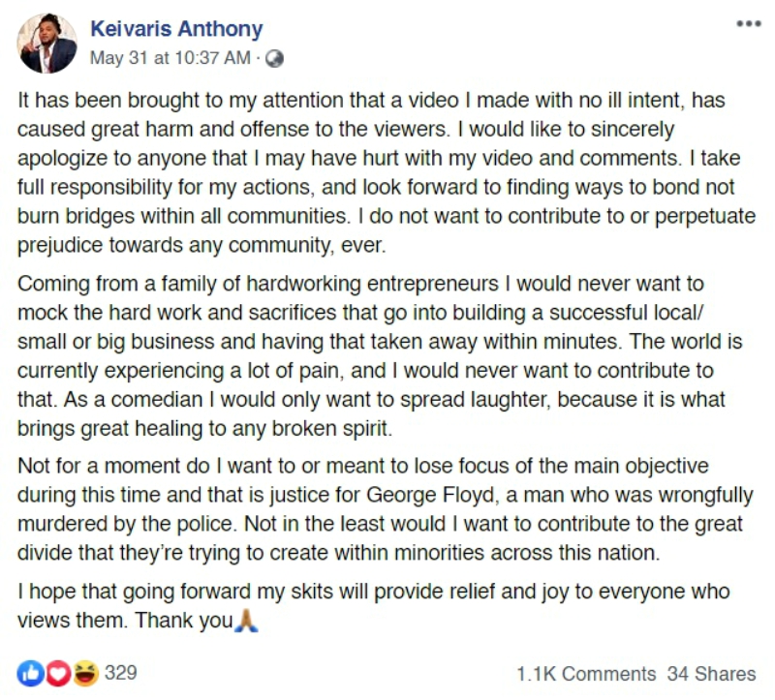Click the sentence 'I hope that going forward'
775x700 pixels.
tap(373, 606)
